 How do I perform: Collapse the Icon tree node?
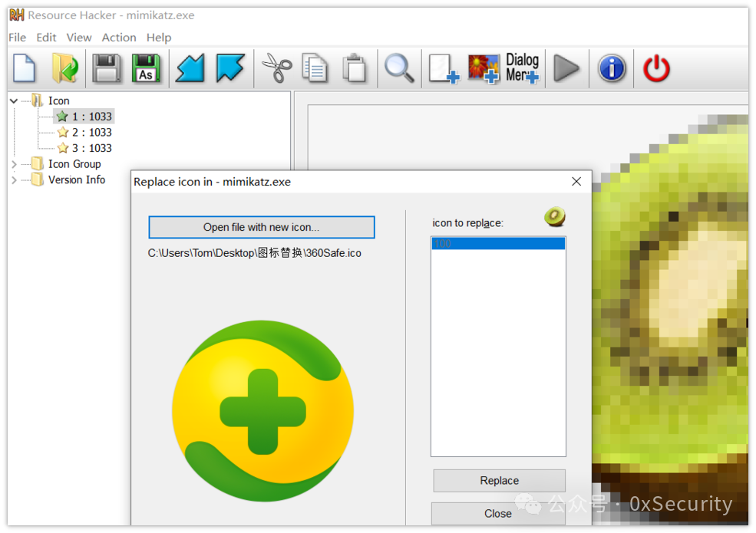(x=13, y=100)
